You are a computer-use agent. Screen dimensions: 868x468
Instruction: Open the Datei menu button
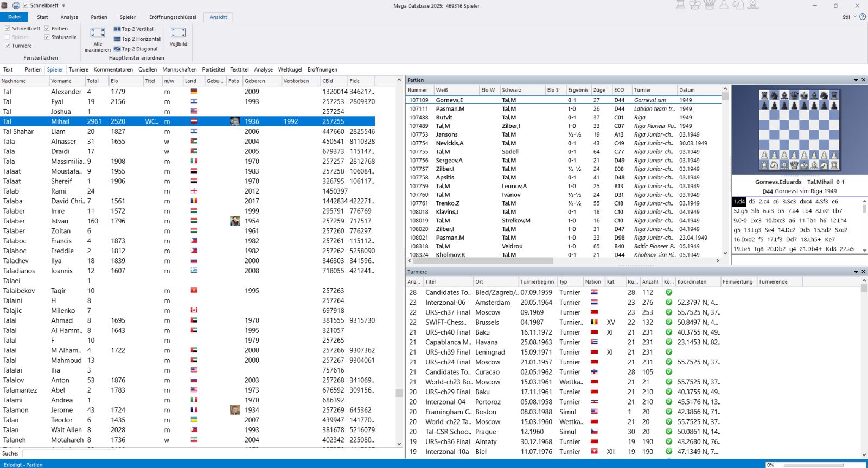click(x=15, y=17)
